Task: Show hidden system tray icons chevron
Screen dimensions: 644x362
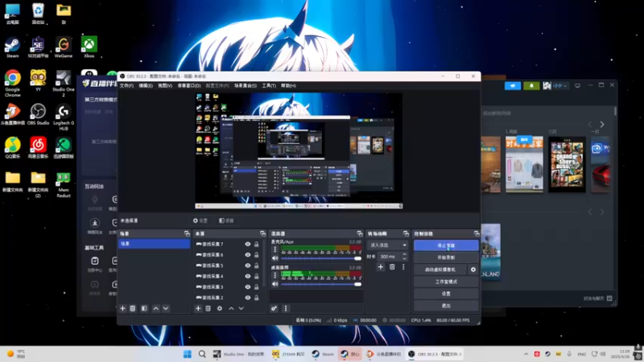Action: (x=526, y=354)
